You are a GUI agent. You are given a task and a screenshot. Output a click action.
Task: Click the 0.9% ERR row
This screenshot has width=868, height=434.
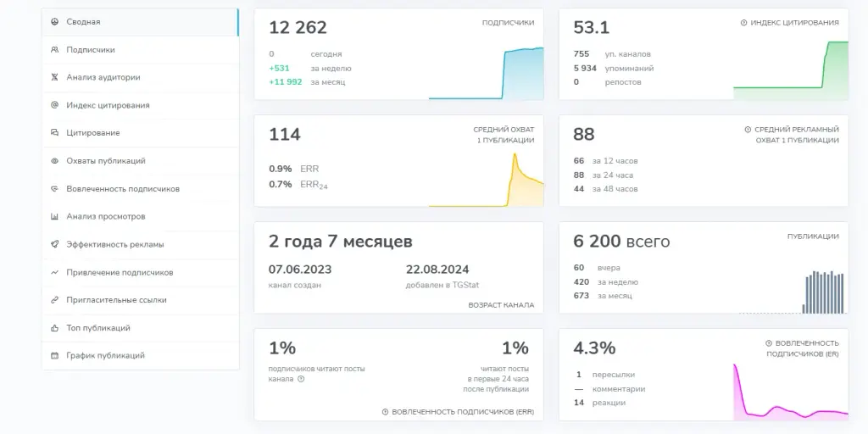click(x=294, y=169)
